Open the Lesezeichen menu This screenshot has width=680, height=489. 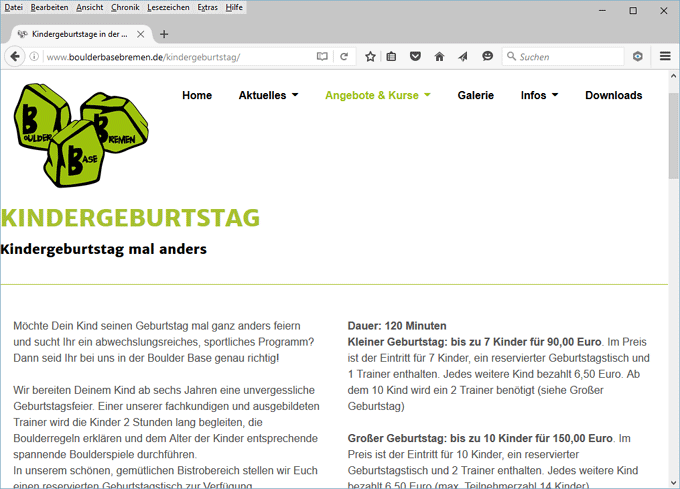pyautogui.click(x=168, y=7)
